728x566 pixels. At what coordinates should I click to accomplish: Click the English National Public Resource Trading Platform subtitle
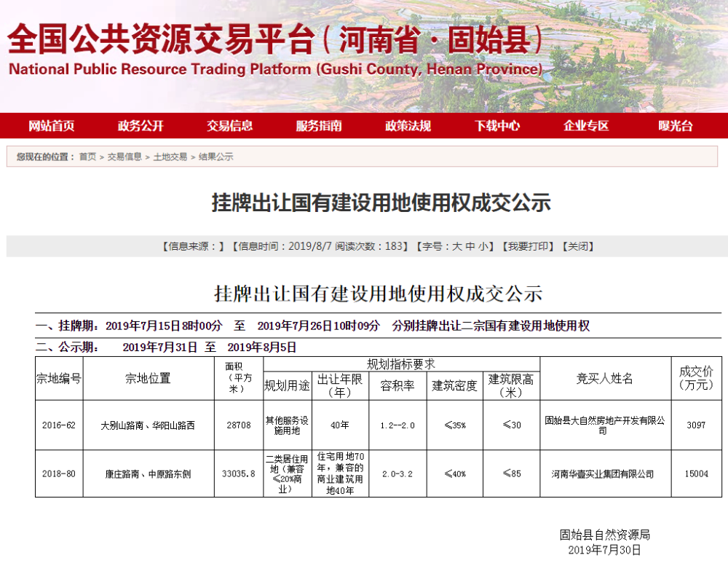coord(276,69)
